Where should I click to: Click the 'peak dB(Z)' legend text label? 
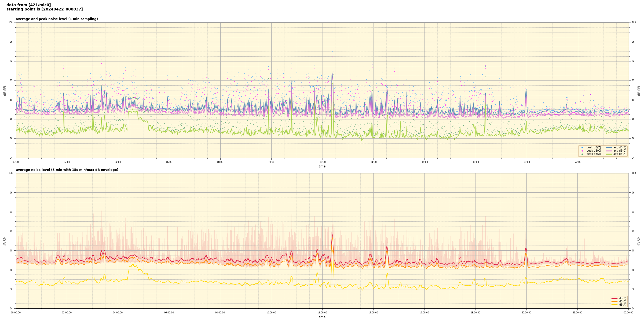tap(594, 148)
